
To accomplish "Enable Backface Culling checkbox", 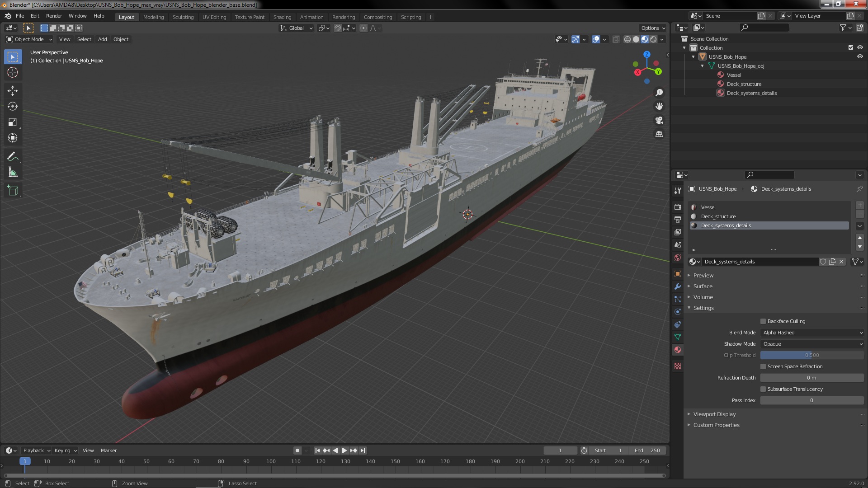I will (x=763, y=321).
